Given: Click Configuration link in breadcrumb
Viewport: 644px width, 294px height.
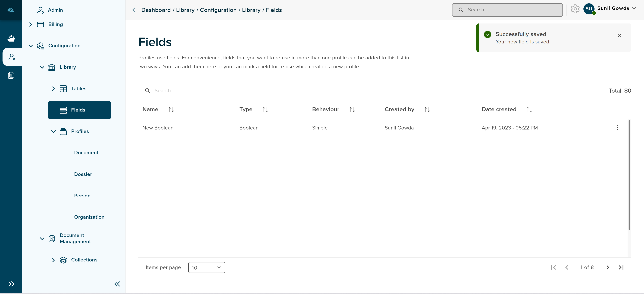Looking at the screenshot, I should pyautogui.click(x=218, y=10).
